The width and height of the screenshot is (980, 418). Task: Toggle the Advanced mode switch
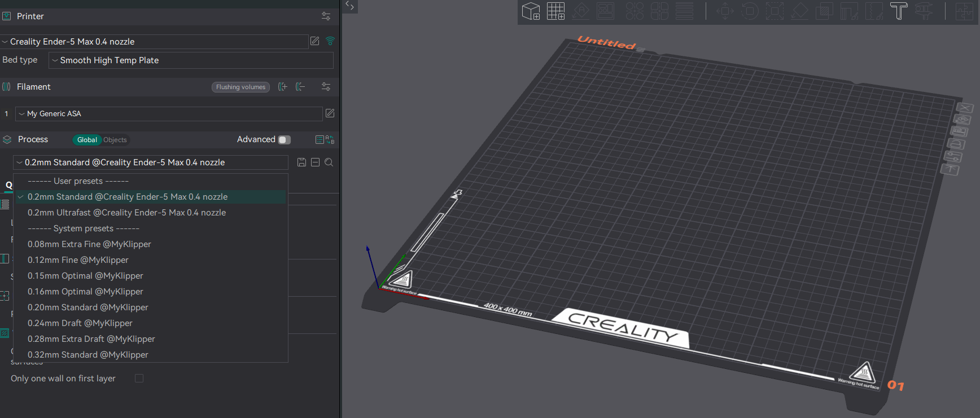tap(285, 139)
